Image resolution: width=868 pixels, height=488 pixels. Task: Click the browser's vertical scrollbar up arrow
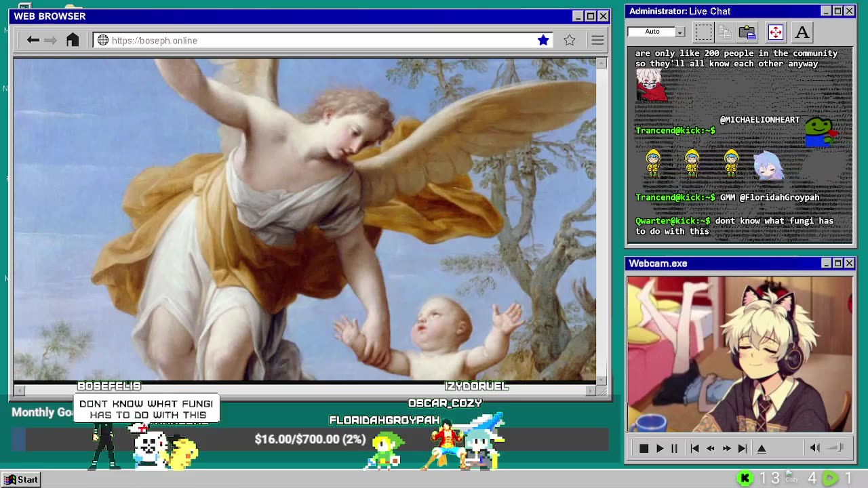click(x=601, y=62)
